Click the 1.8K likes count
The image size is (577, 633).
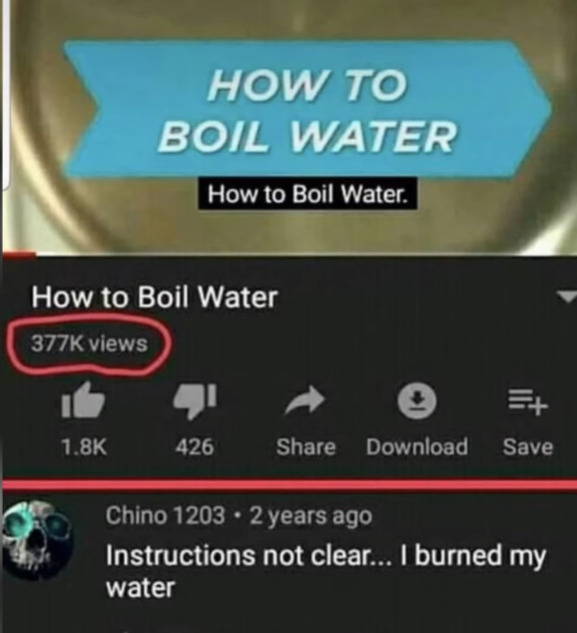84,447
